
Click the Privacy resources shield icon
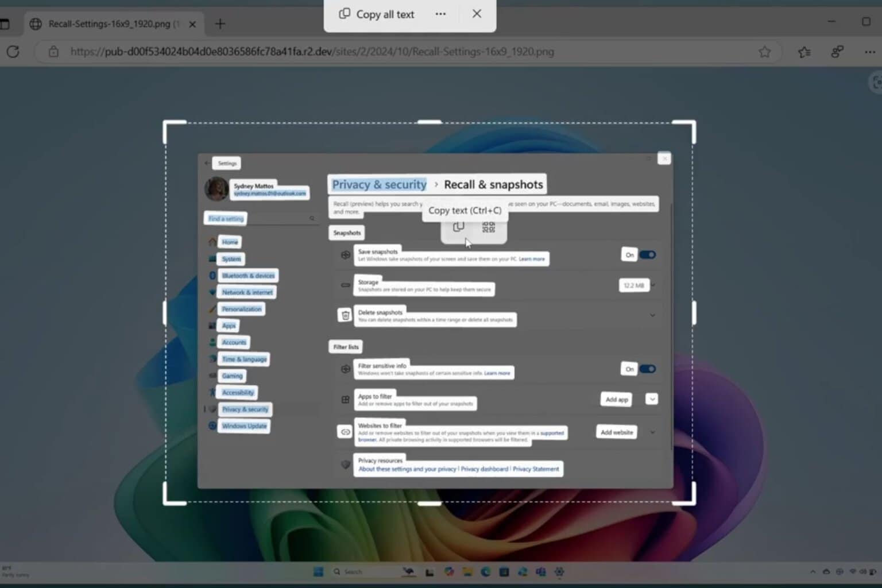pos(345,464)
